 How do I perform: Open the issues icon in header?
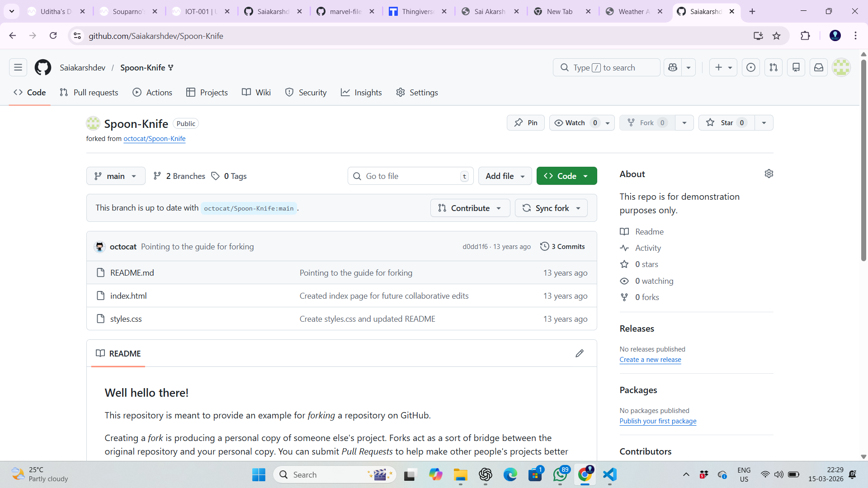tap(751, 67)
